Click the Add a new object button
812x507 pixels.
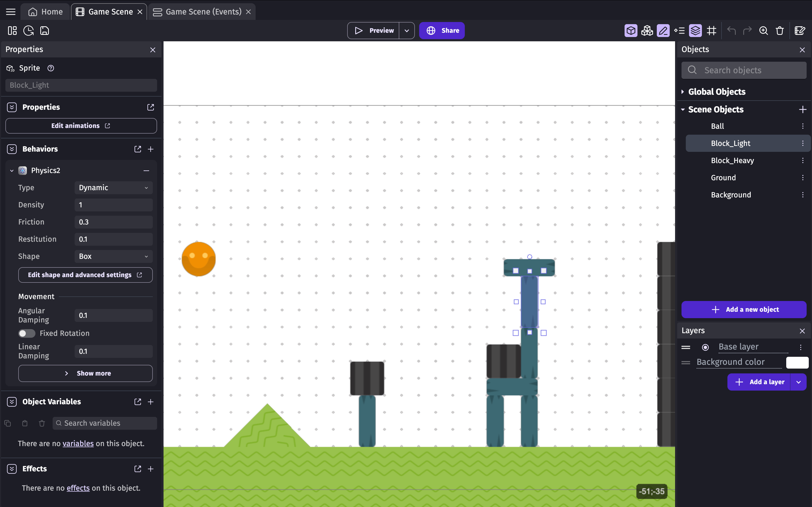(x=744, y=309)
